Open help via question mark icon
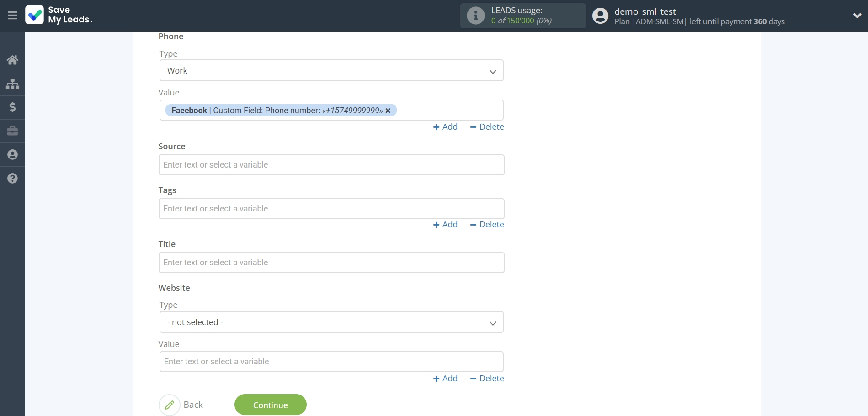This screenshot has width=868, height=416. tap(12, 179)
